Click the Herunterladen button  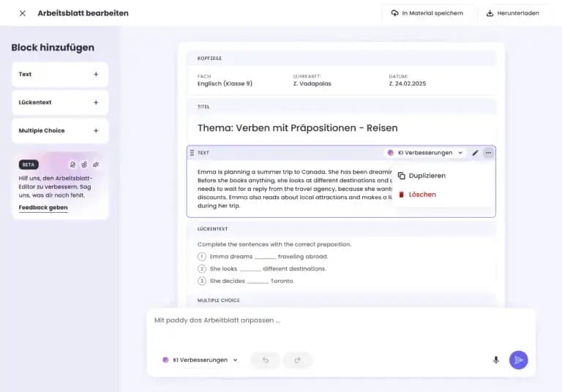click(x=514, y=13)
